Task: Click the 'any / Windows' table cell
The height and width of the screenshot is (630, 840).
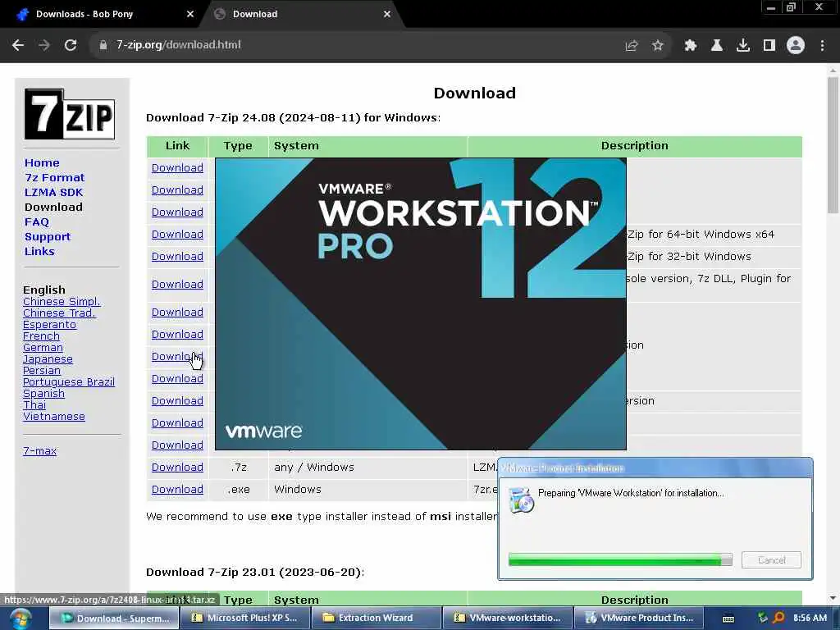Action: [367, 467]
